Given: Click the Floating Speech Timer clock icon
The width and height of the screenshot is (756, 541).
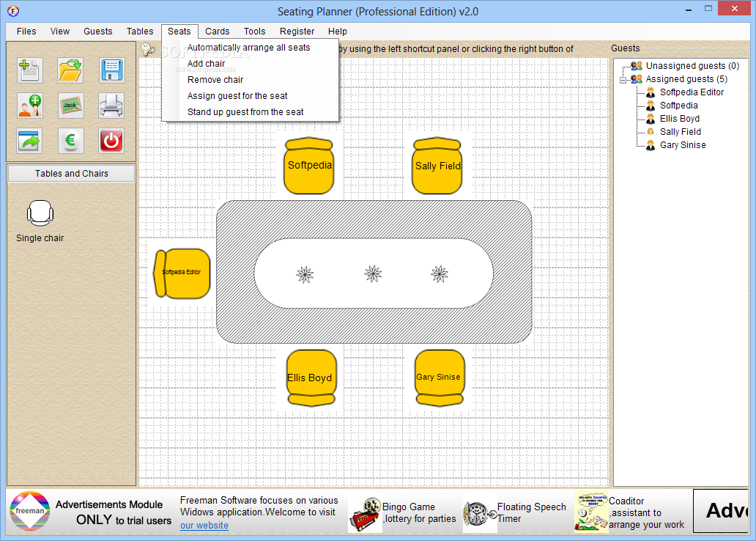Looking at the screenshot, I should tap(480, 515).
